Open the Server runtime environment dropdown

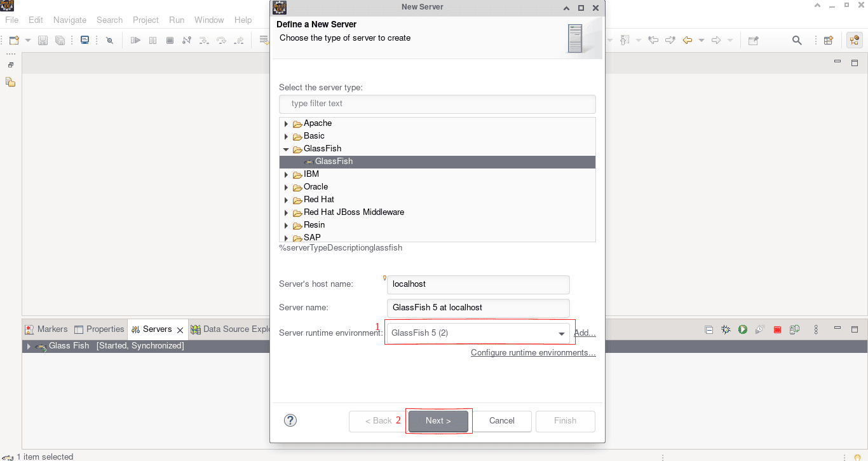(x=561, y=333)
